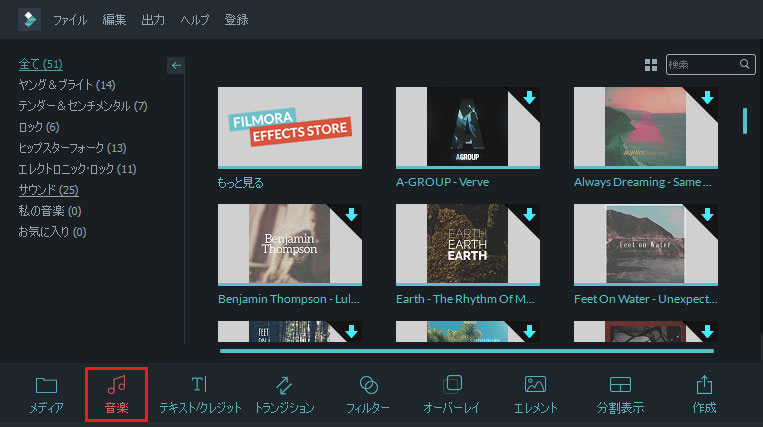Click the もっと見る link
Viewport: 763px width, 427px height.
tap(240, 182)
